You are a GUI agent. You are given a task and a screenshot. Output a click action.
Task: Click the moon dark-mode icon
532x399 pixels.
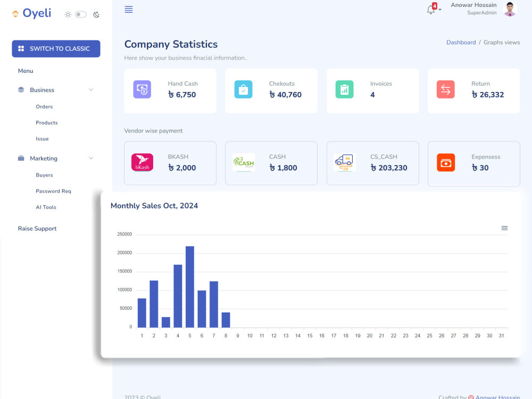coord(96,14)
